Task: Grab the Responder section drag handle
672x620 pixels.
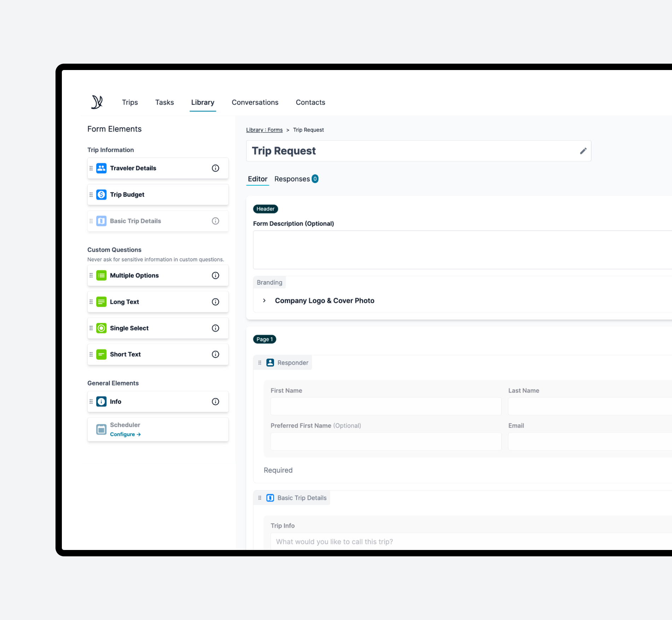Action: coord(260,363)
